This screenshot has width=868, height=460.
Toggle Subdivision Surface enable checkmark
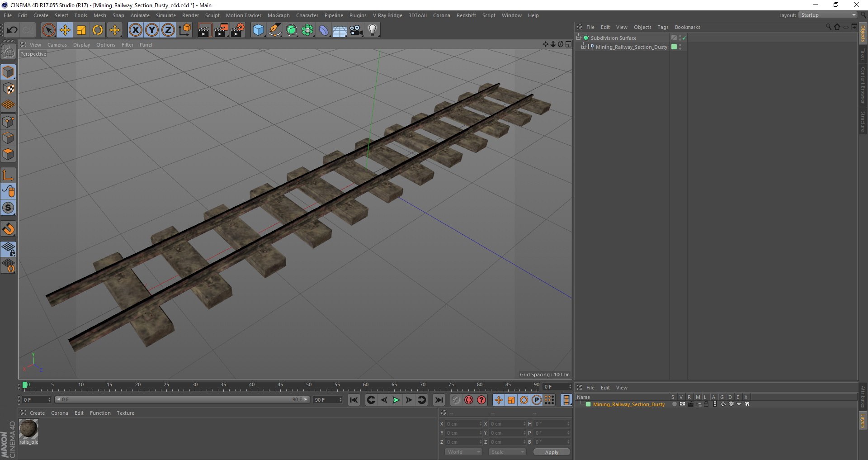point(684,38)
